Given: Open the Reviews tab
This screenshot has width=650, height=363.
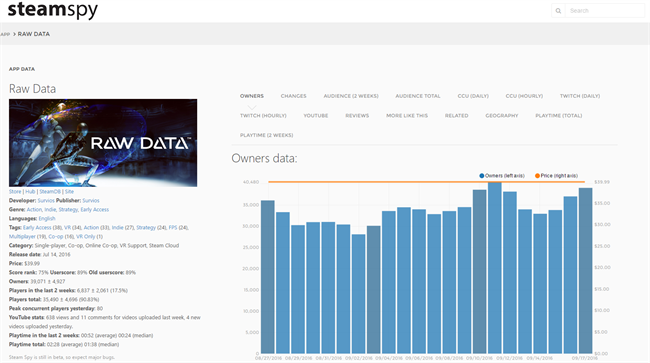Looking at the screenshot, I should pyautogui.click(x=357, y=116).
